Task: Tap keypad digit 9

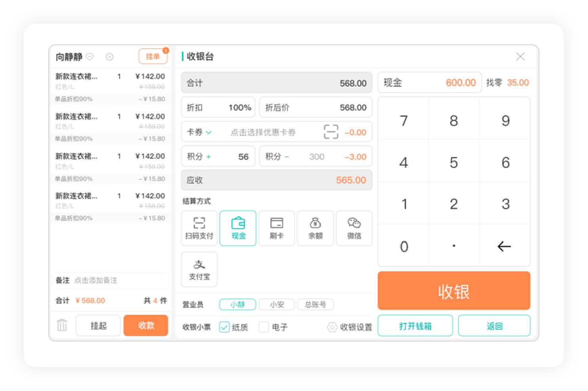Action: (x=505, y=120)
